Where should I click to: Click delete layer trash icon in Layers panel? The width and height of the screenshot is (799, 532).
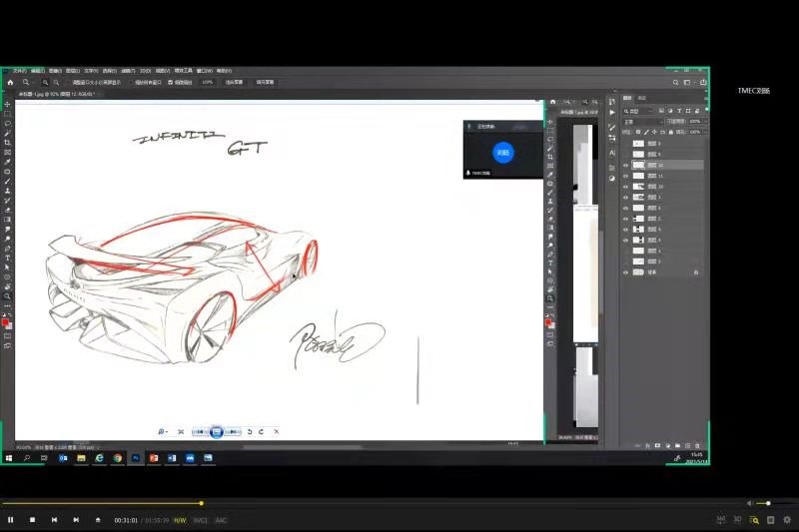coord(697,445)
